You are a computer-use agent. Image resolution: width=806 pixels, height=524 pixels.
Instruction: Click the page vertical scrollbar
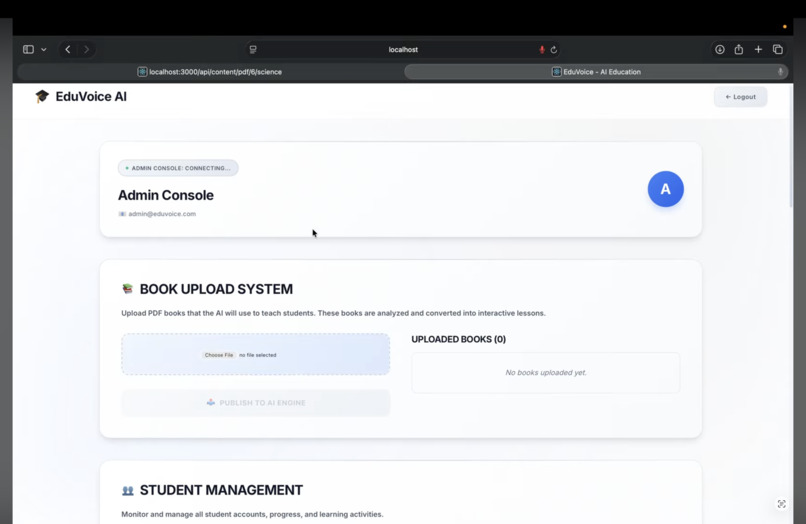pos(791,149)
